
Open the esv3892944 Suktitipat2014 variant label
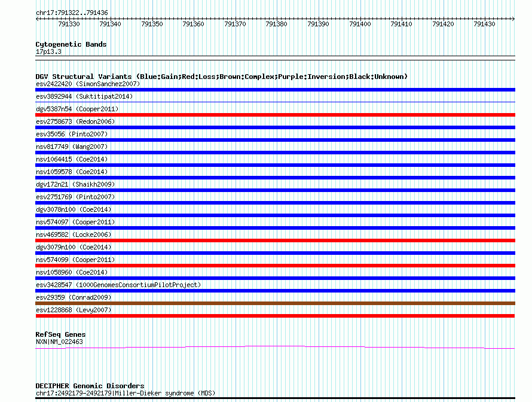click(84, 96)
